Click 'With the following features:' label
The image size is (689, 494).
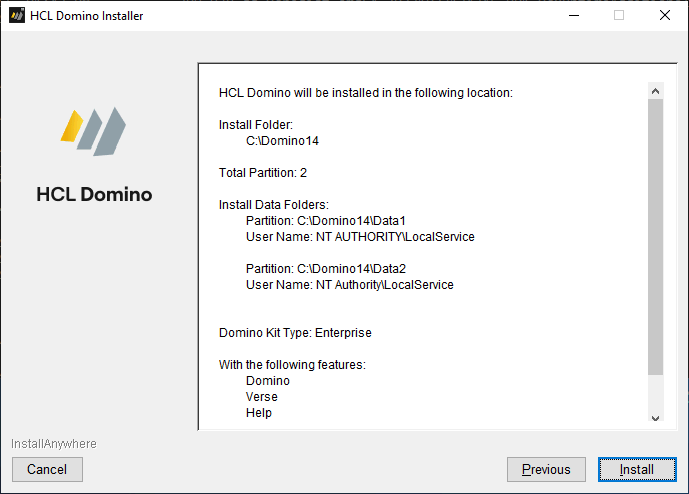(292, 365)
